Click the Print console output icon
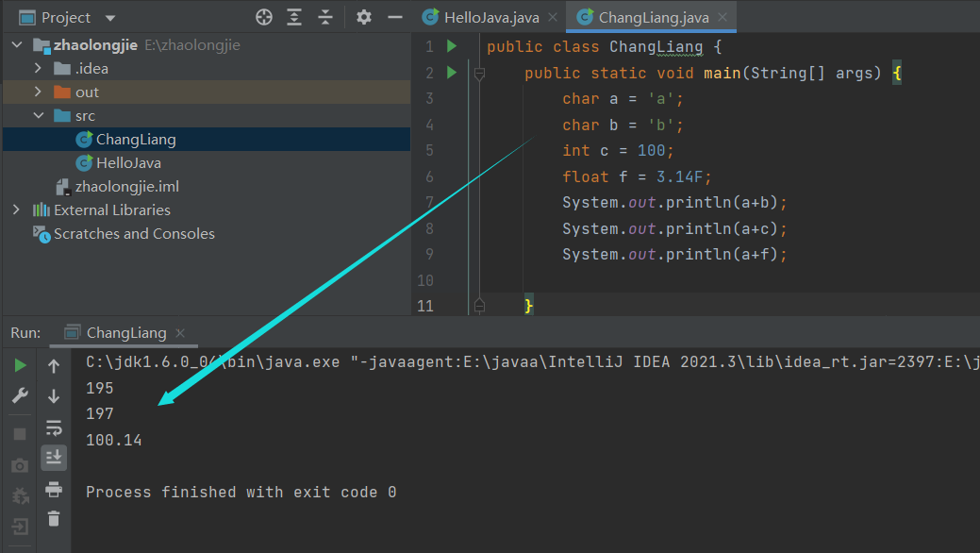This screenshot has width=980, height=553. point(54,489)
